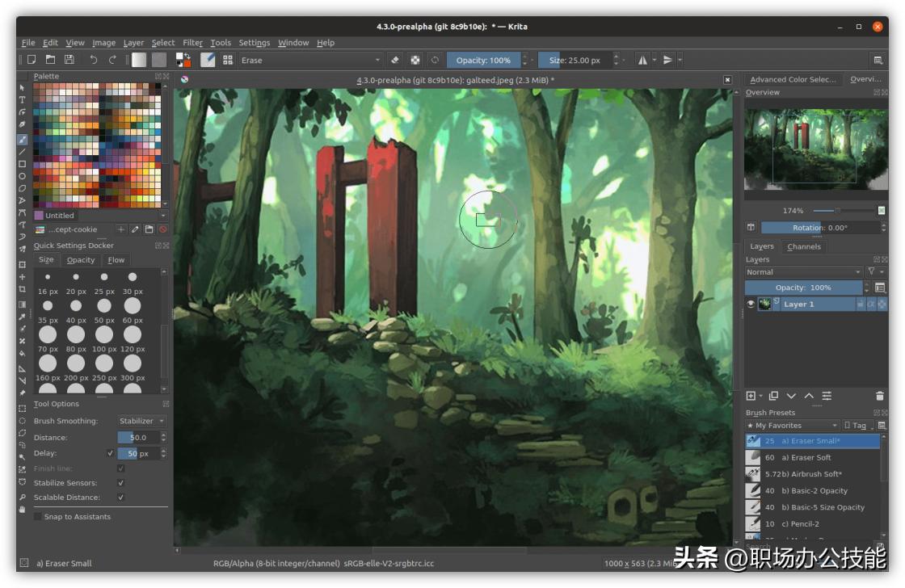Click the Save document icon

69,60
